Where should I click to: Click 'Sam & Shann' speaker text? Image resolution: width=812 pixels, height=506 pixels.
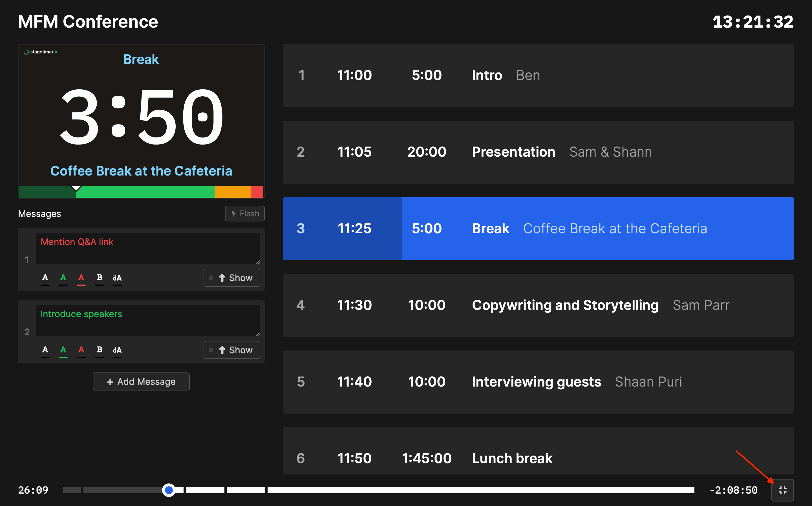tap(610, 152)
